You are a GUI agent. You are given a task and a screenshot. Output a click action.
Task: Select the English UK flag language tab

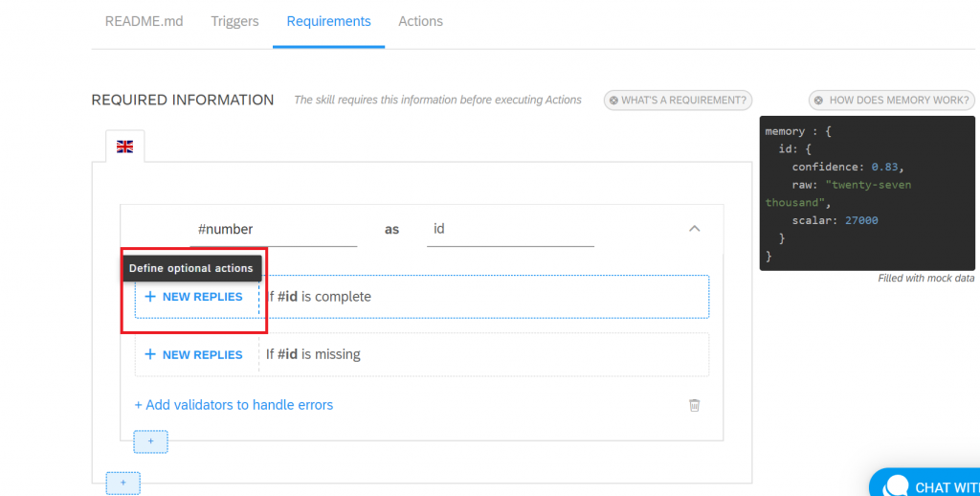coord(125,147)
